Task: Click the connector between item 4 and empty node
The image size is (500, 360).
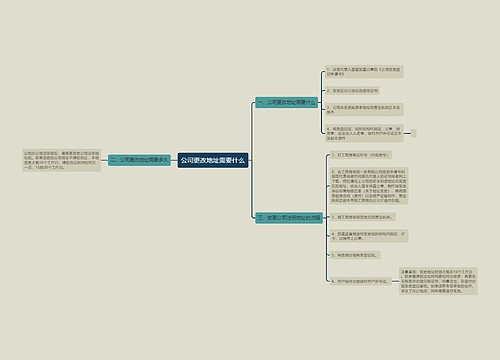Action: click(407, 133)
